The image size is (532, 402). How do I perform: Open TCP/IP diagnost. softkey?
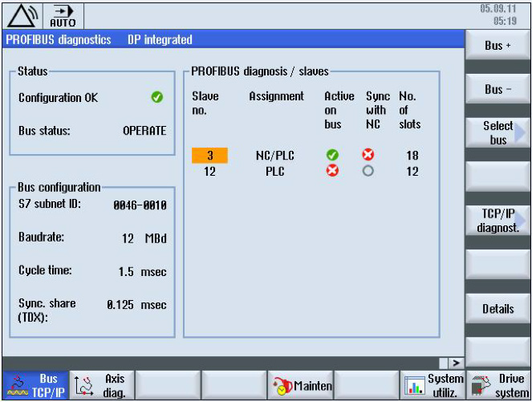[x=497, y=221]
